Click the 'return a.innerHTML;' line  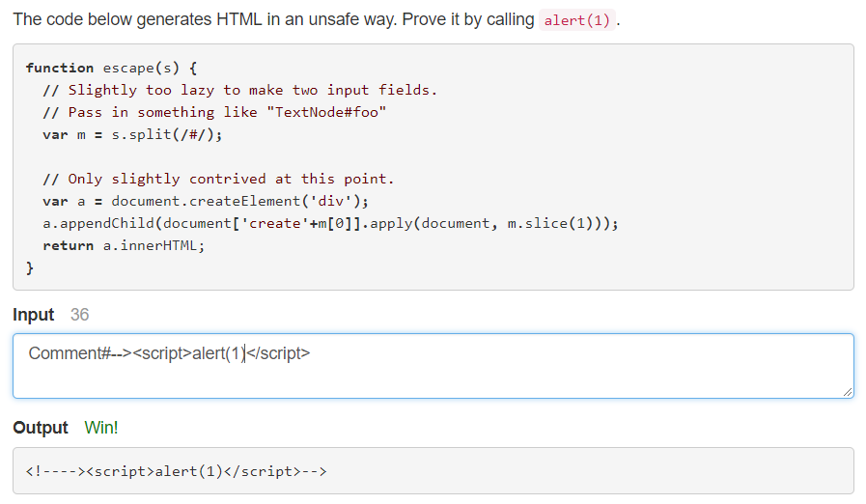(x=124, y=245)
